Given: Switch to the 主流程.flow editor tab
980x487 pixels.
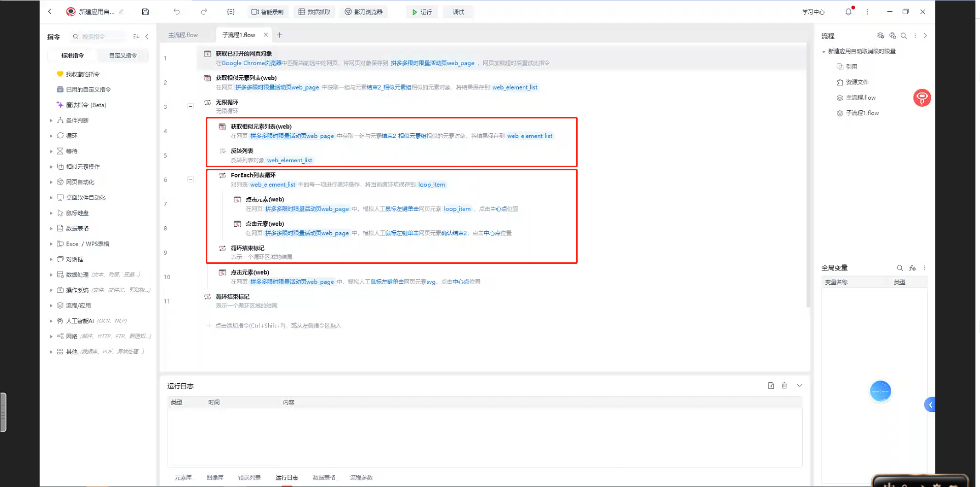Looking at the screenshot, I should (x=183, y=35).
